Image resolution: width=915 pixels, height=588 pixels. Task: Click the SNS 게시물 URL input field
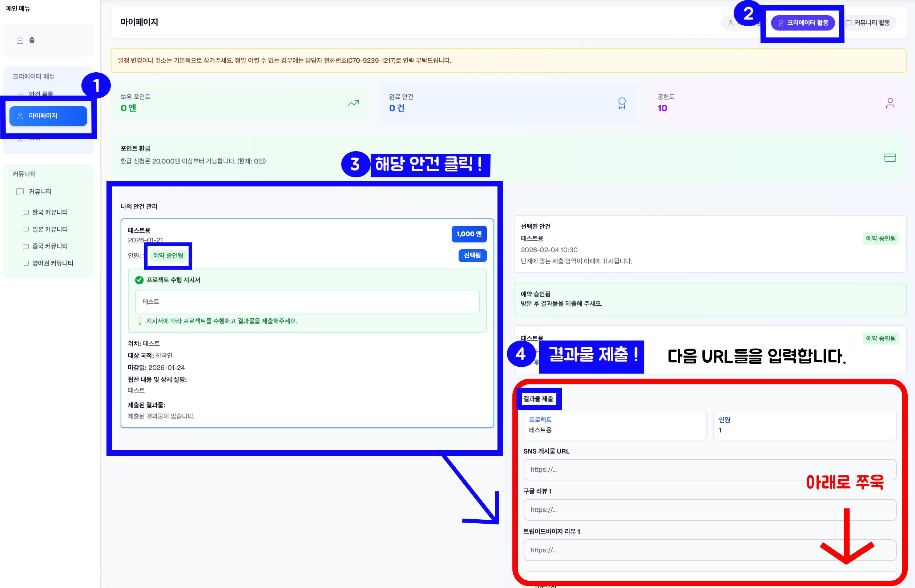(710, 470)
